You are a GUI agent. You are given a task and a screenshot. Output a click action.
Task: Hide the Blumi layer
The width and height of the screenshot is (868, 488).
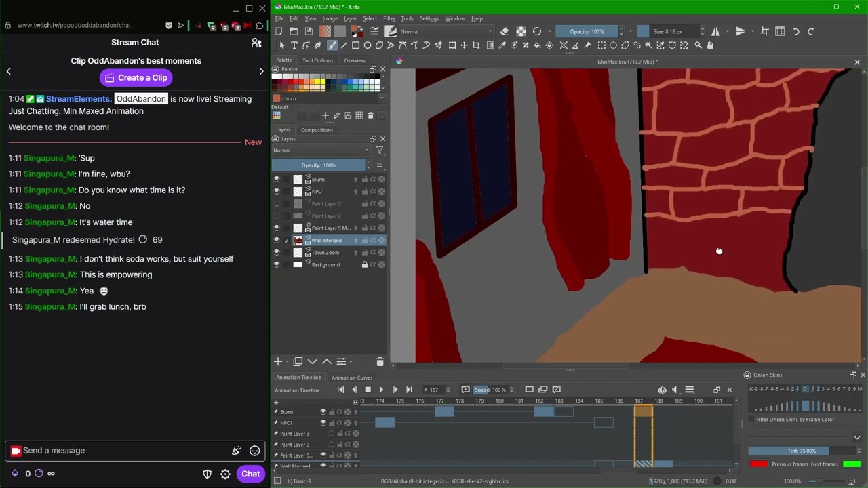(x=276, y=180)
